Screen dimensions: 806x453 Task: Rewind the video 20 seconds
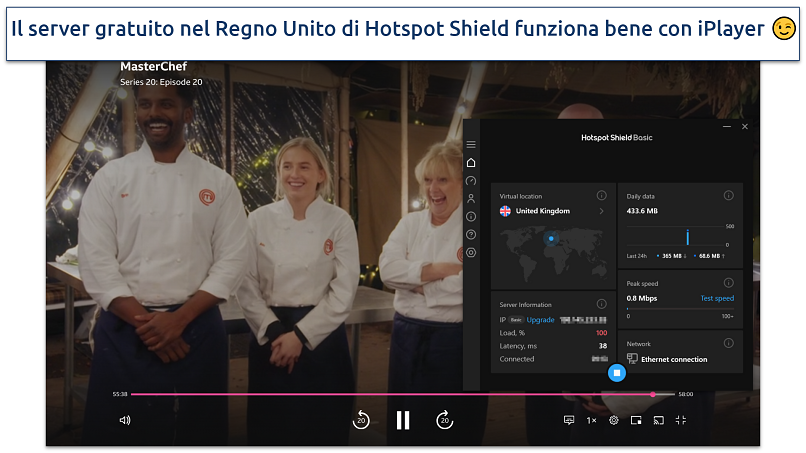point(361,421)
